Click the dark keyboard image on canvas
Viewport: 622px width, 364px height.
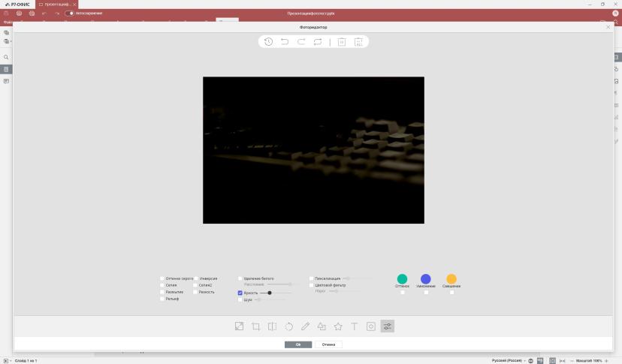(x=313, y=150)
